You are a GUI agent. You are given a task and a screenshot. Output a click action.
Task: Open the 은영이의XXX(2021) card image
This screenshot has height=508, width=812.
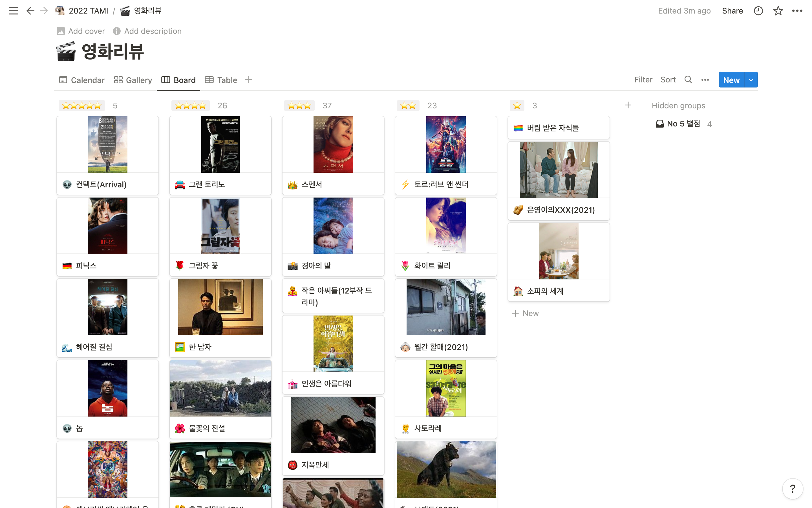click(x=559, y=170)
